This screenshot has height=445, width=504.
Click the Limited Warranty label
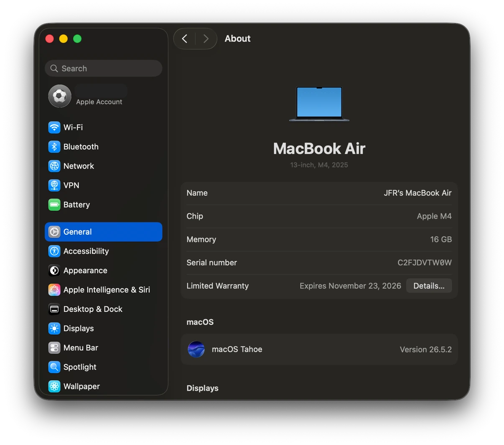218,286
